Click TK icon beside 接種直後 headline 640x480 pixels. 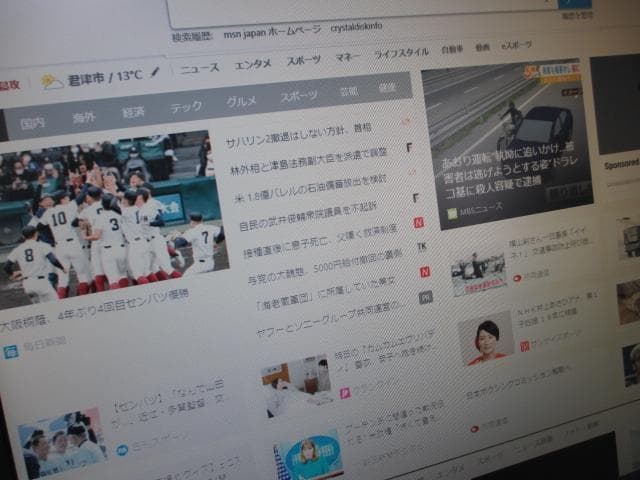coord(421,246)
